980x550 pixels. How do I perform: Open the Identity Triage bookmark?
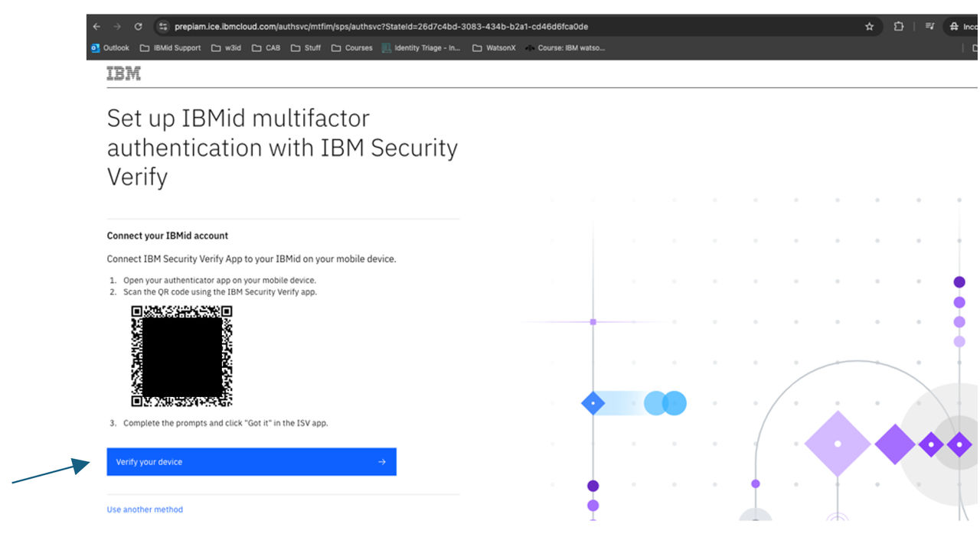coord(421,48)
